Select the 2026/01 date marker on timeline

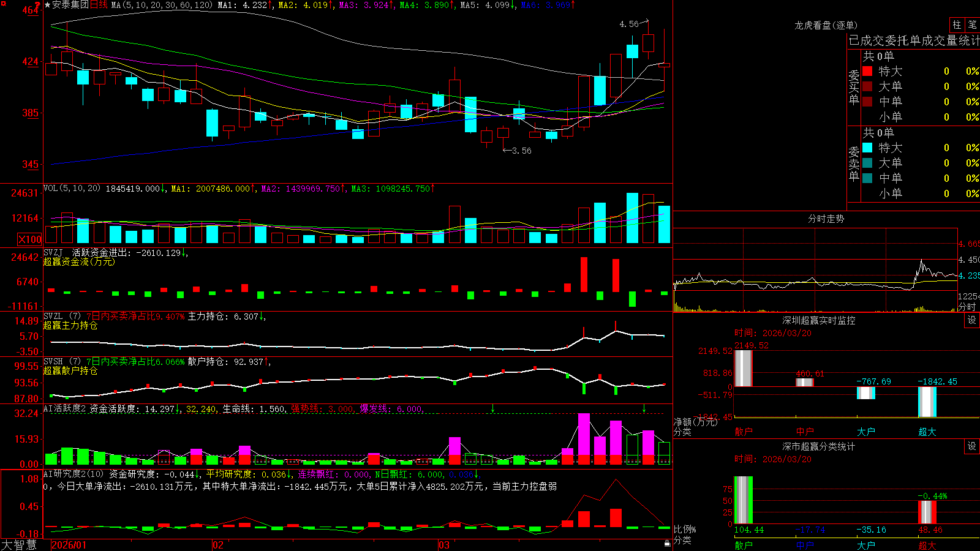[x=69, y=544]
